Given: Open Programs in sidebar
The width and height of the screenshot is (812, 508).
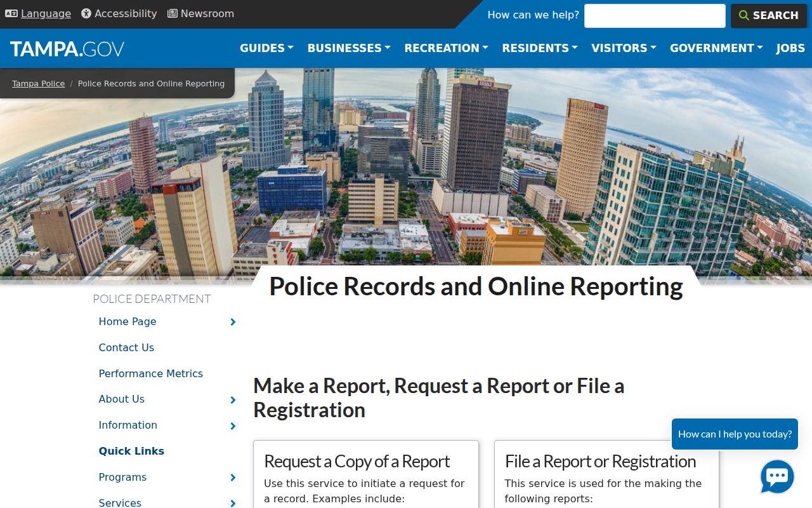Looking at the screenshot, I should [x=122, y=477].
